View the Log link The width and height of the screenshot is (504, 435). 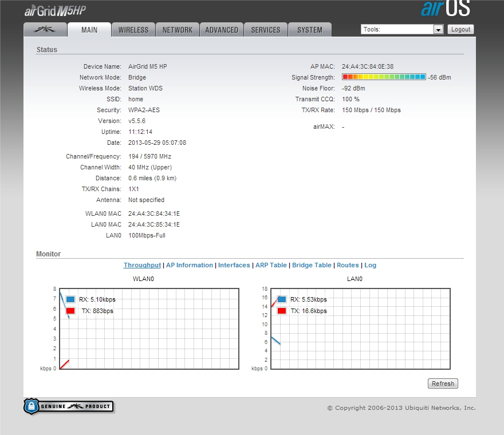(371, 265)
